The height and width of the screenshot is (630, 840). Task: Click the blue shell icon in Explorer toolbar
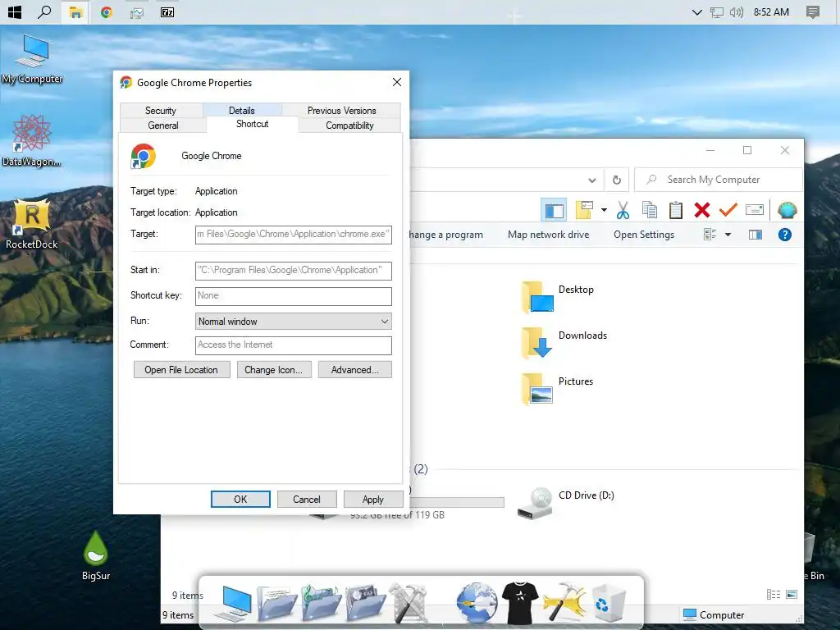point(787,210)
